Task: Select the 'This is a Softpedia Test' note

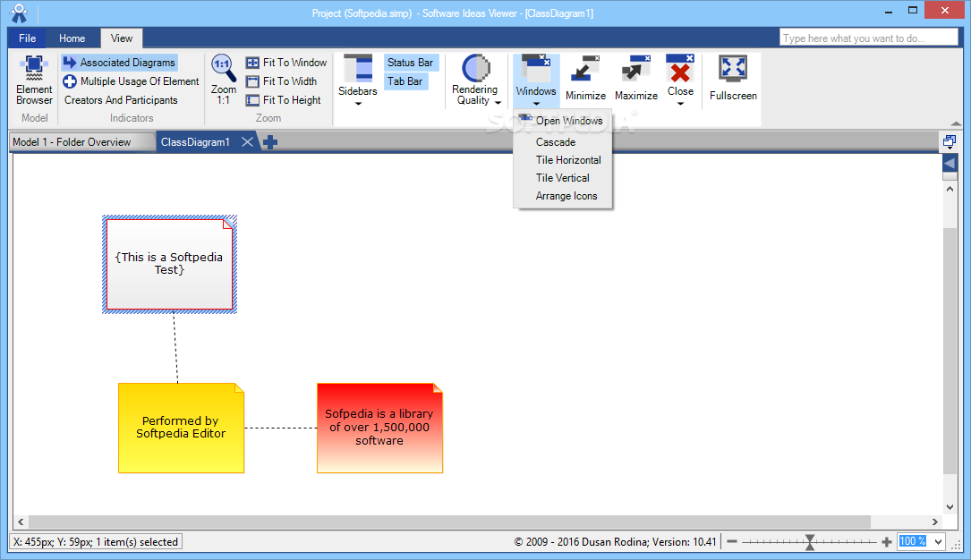Action: click(170, 264)
